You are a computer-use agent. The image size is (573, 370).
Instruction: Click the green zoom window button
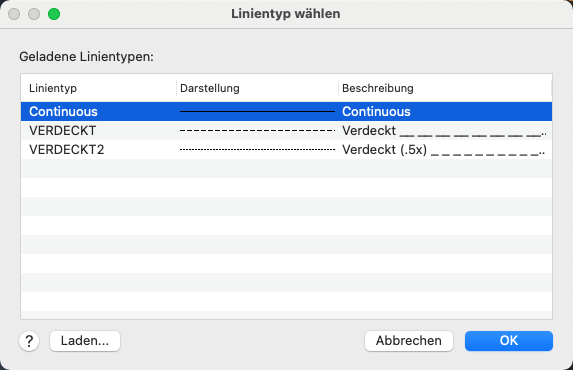pos(54,14)
